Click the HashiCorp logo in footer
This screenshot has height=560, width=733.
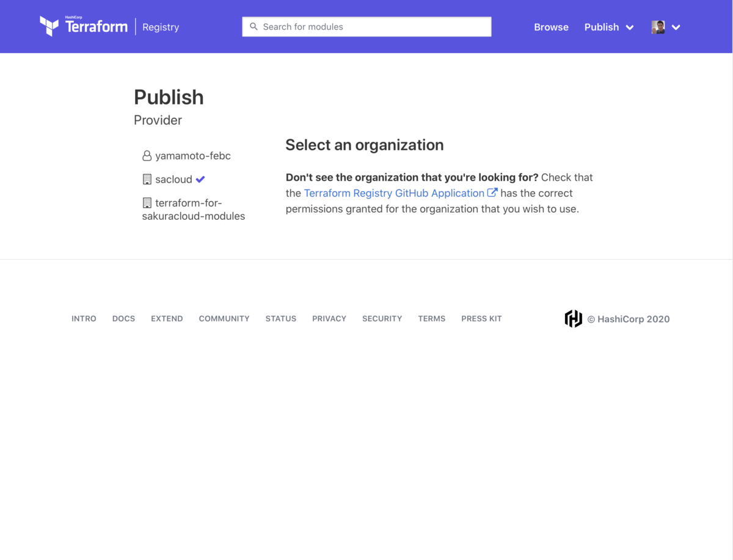573,319
